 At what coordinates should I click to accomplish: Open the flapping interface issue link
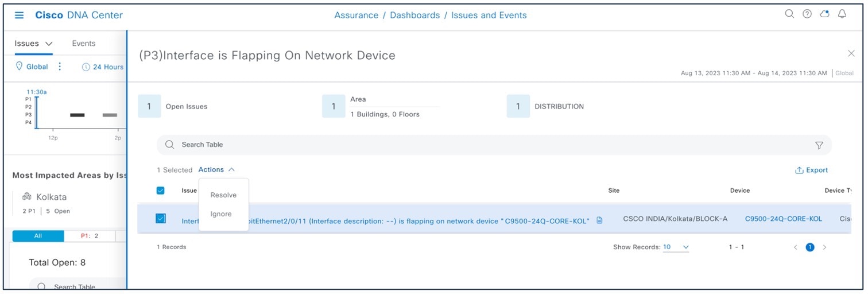pos(385,220)
